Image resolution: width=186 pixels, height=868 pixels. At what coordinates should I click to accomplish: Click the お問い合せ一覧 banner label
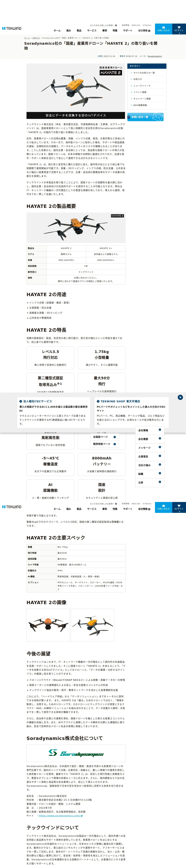click(x=140, y=117)
